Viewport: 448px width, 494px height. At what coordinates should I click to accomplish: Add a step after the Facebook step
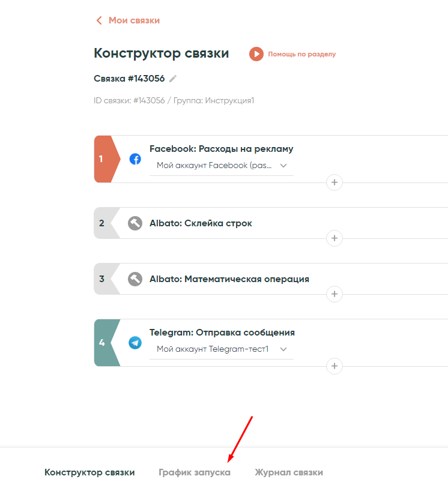[334, 182]
